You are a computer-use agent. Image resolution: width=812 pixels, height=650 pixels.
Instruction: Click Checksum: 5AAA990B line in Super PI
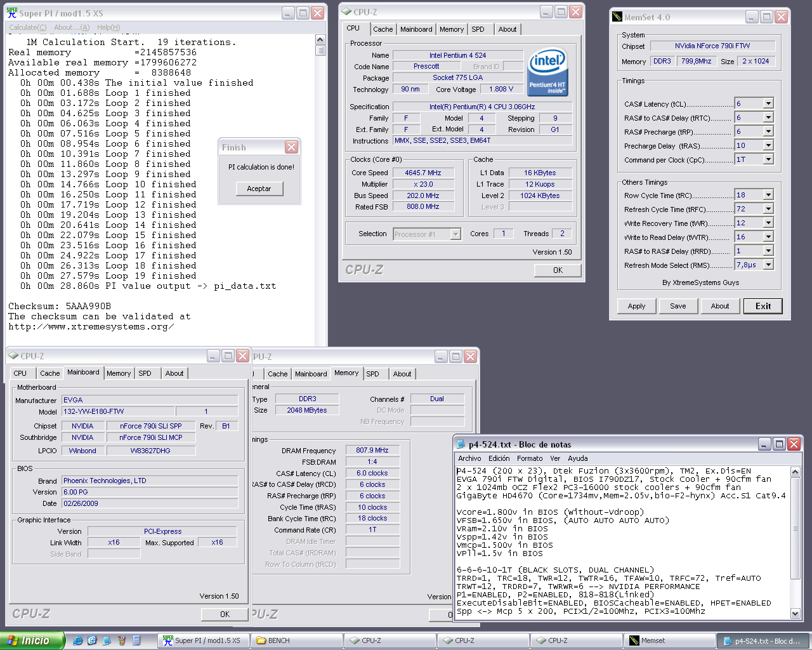[60, 306]
